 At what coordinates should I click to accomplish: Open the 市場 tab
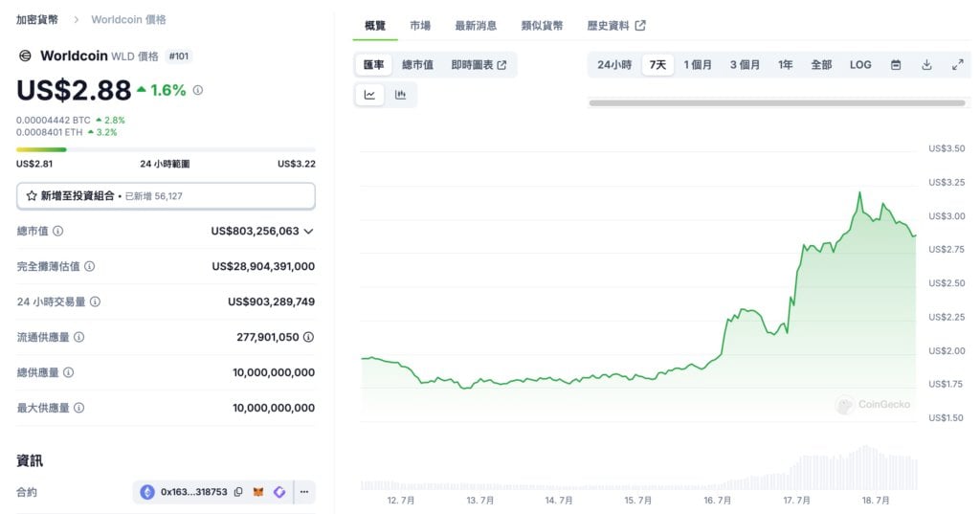coord(420,26)
